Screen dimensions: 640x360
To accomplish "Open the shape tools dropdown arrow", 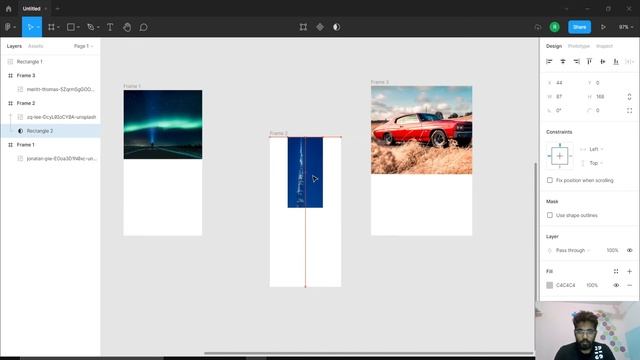I will (78, 27).
